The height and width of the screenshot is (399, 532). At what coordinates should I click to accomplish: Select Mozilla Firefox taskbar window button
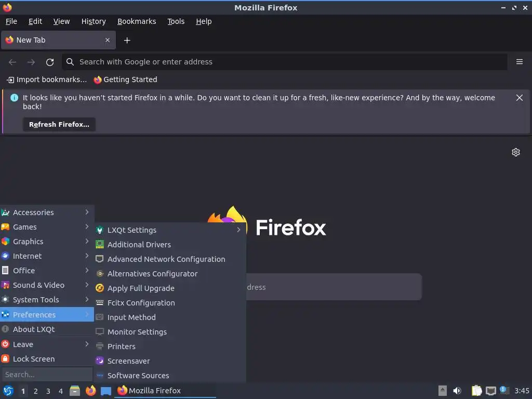(x=165, y=391)
